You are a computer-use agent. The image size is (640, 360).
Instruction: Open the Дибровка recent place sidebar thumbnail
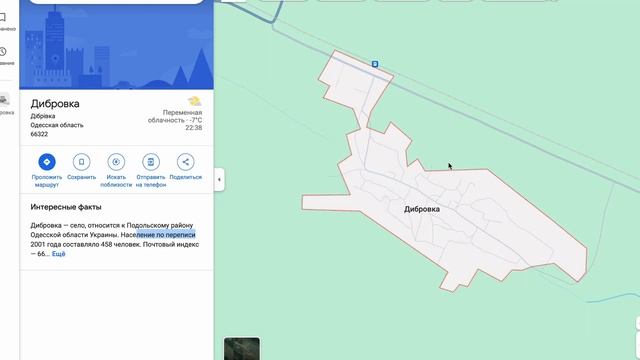click(x=4, y=99)
